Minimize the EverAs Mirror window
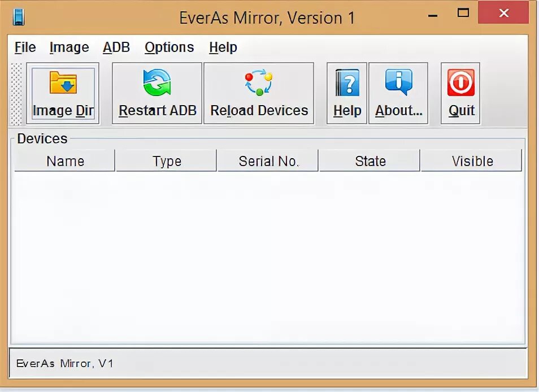 (433, 15)
